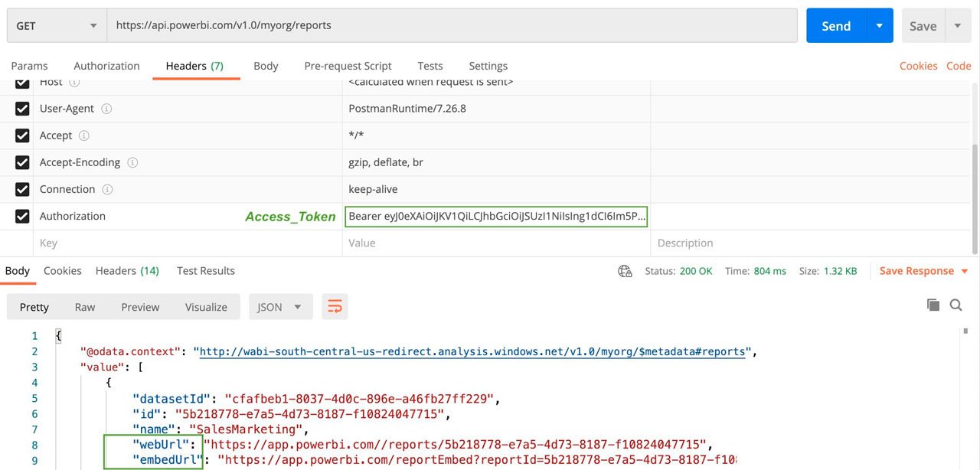Go to the Tests tab
The width and height of the screenshot is (980, 470).
[x=430, y=66]
